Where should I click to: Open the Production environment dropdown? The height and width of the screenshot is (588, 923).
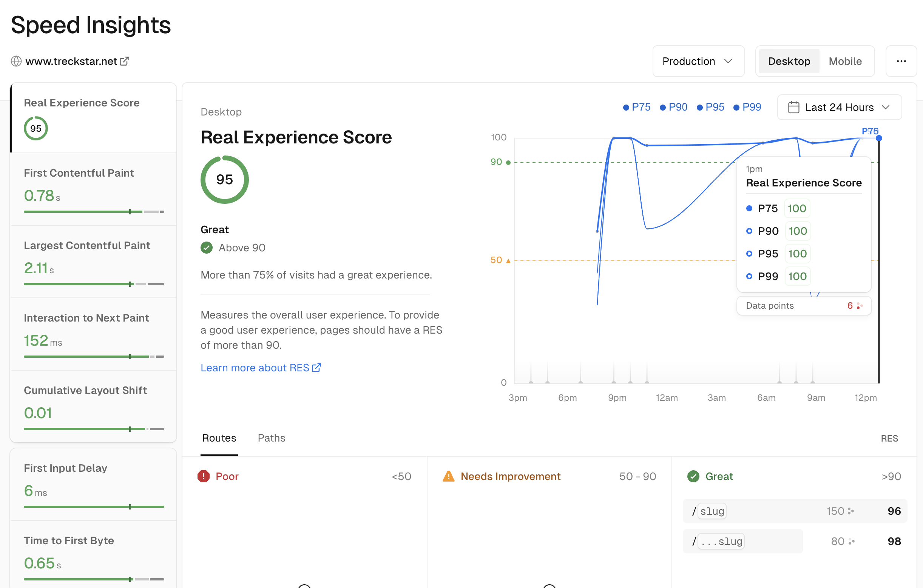698,61
